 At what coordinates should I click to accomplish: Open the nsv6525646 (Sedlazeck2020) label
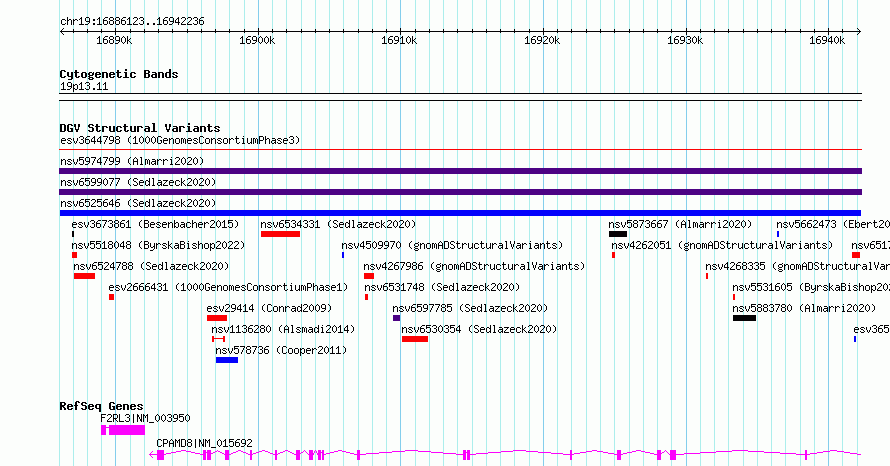[138, 203]
